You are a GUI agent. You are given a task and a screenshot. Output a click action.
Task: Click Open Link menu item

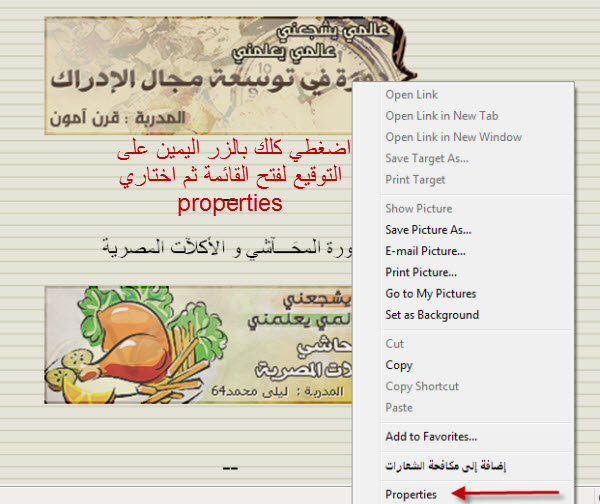tap(411, 94)
